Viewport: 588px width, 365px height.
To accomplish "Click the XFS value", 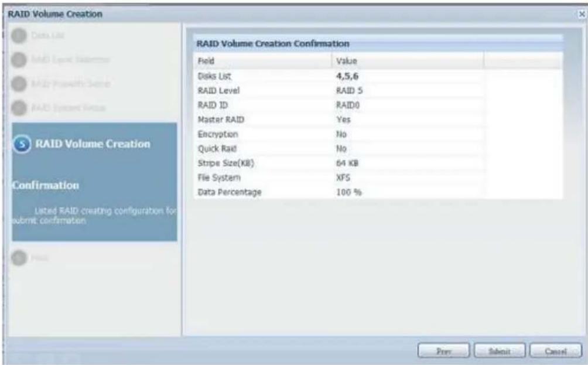I will pos(343,178).
